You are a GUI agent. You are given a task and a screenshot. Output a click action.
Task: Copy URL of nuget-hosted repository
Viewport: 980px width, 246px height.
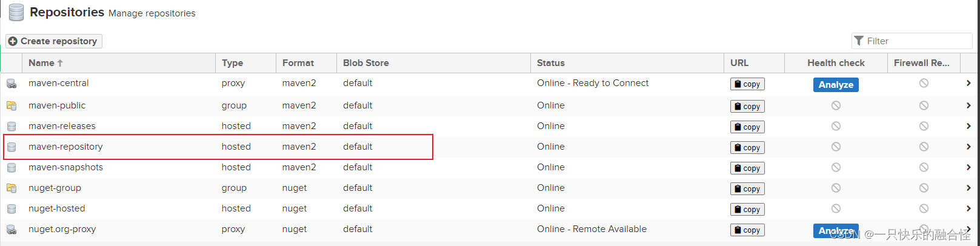[747, 210]
